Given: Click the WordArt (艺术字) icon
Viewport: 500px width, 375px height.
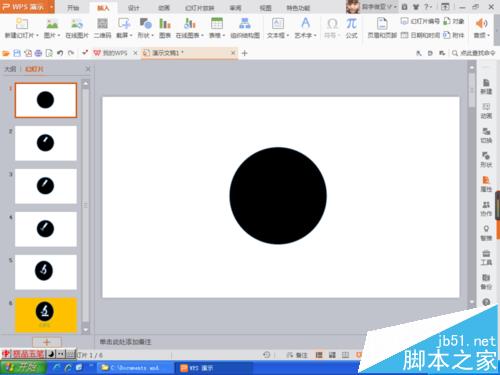Looking at the screenshot, I should [305, 23].
